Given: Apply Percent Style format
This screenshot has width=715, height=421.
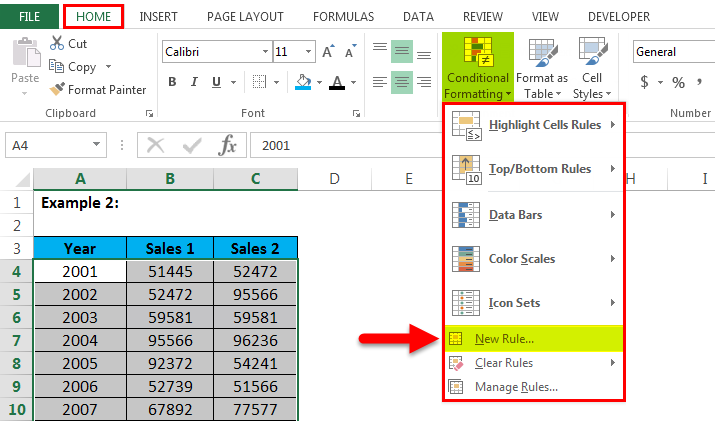Looking at the screenshot, I should click(678, 82).
